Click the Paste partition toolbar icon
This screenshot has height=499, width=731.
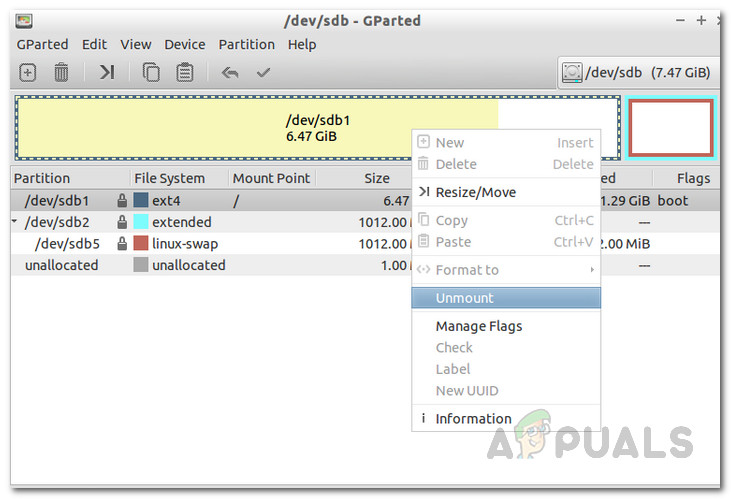(185, 73)
